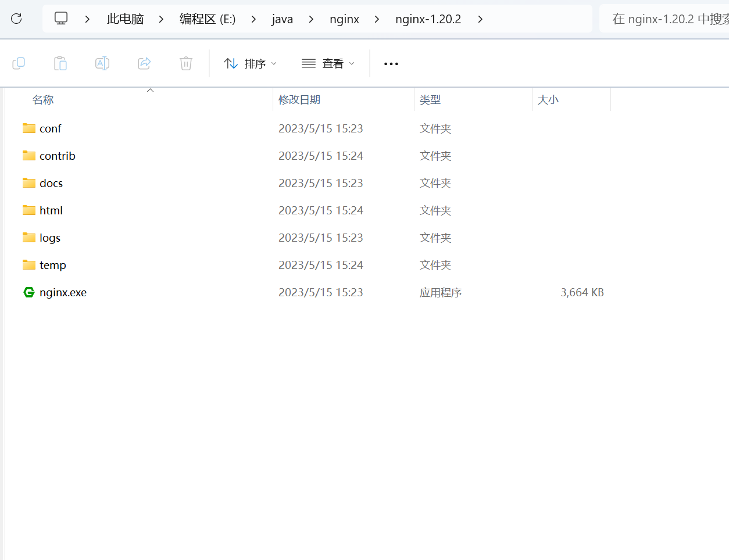Viewport: 729px width, 560px height.
Task: Select the temp folder name
Action: (53, 265)
